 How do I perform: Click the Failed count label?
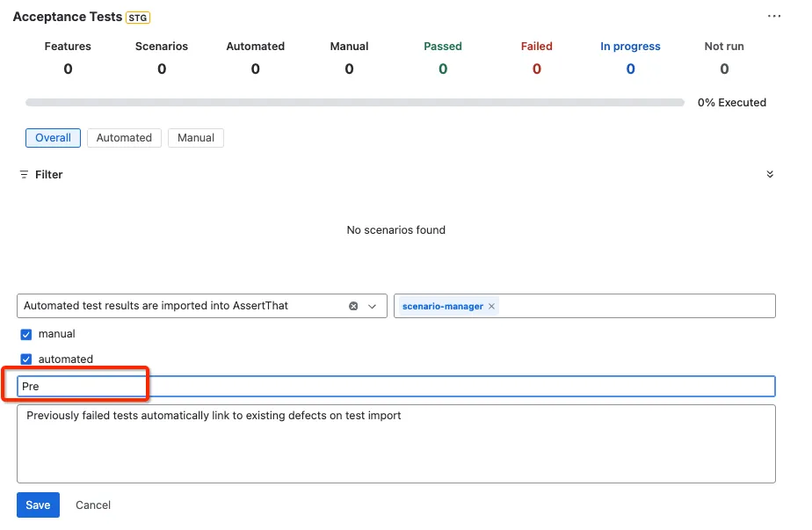[x=536, y=46]
